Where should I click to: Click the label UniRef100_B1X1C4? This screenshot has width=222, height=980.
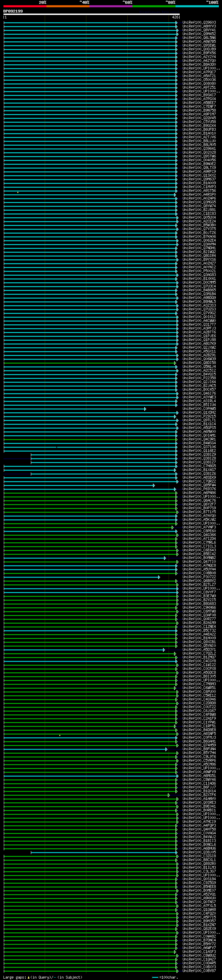199,424
